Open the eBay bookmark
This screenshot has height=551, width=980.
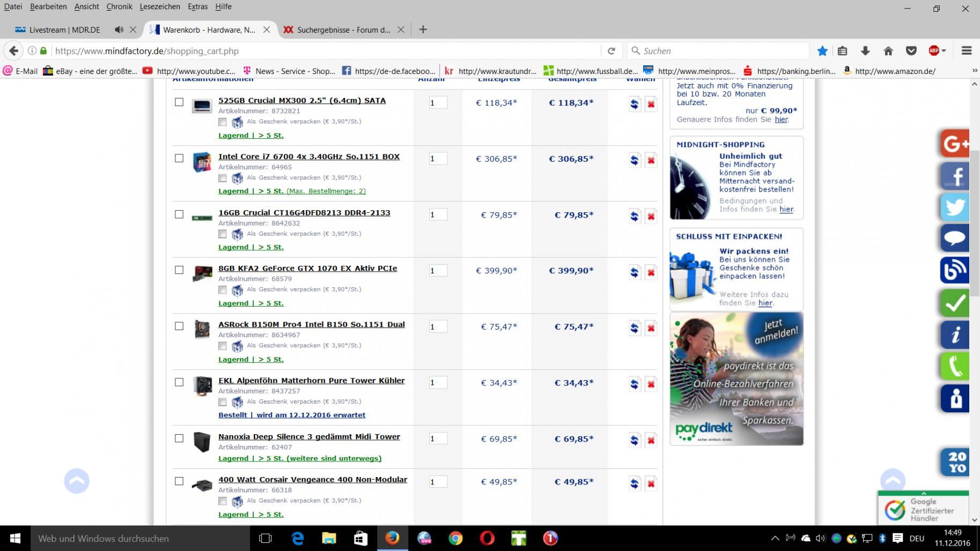[x=90, y=71]
